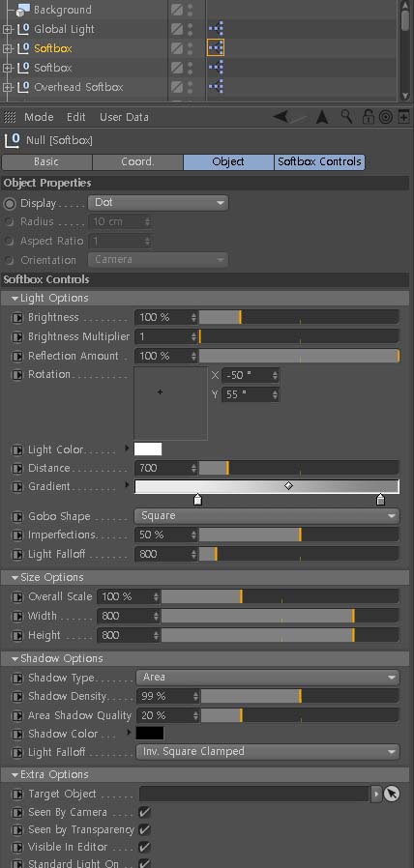Open the User Data menu
Image resolution: width=414 pixels, height=868 pixels.
point(124,117)
